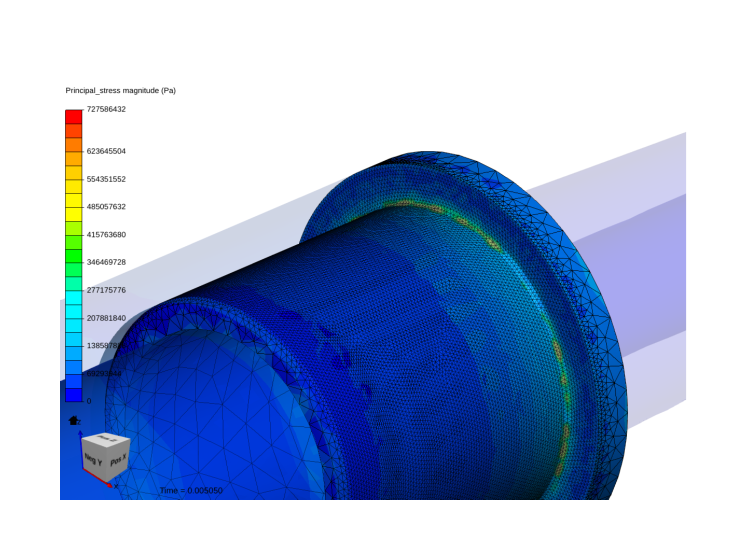Click the legend maximum value 727586432
The width and height of the screenshot is (747, 560).
[106, 109]
